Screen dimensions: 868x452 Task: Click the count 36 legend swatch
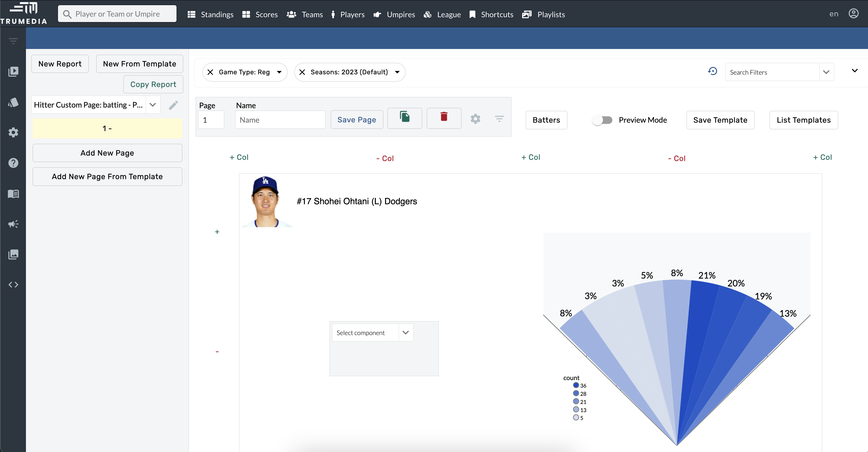click(576, 385)
